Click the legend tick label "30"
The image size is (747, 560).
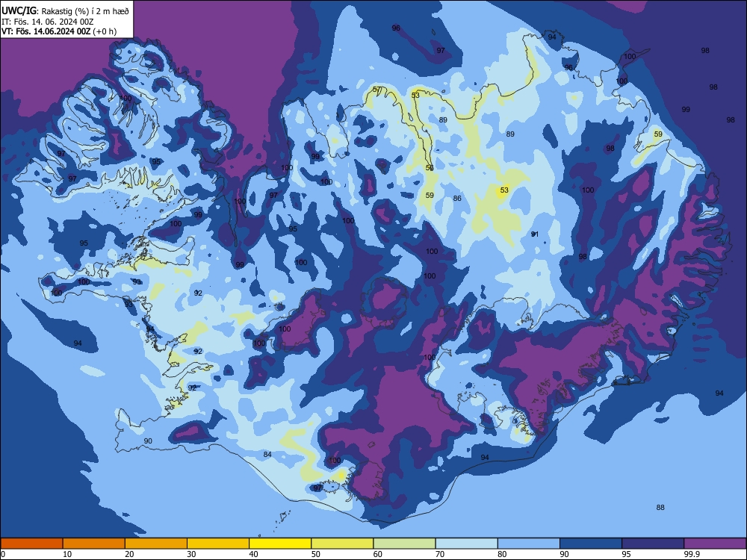(191, 554)
